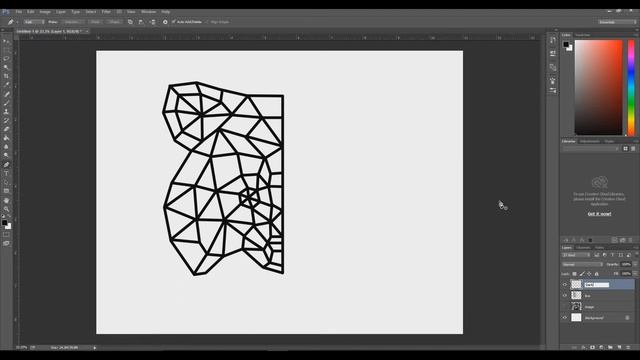Select the Pen tool in toolbox
Screen dimensions: 640x360
[x=6, y=165]
